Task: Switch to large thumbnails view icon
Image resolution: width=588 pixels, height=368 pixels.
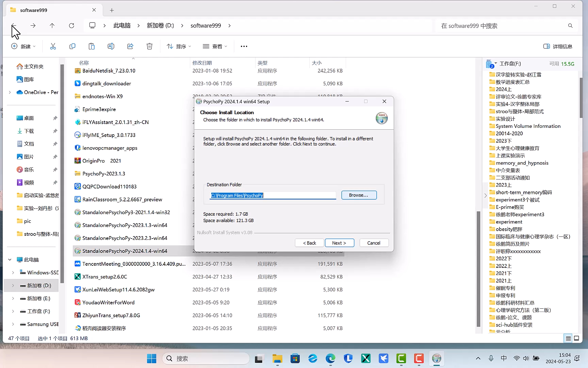Action: (x=576, y=338)
